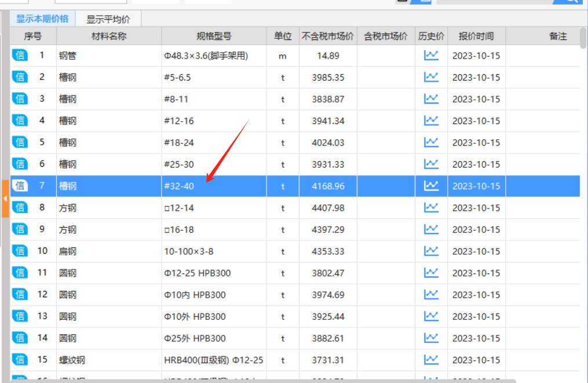This screenshot has height=383, width=588.
Task: View history chart in selected row #32-40
Action: pos(431,186)
